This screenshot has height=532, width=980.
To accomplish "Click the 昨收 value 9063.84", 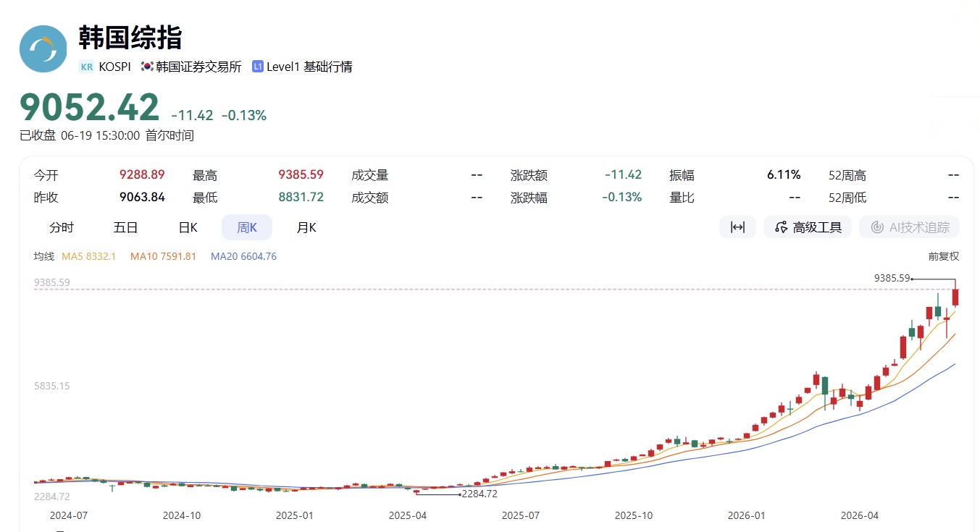I will [142, 197].
